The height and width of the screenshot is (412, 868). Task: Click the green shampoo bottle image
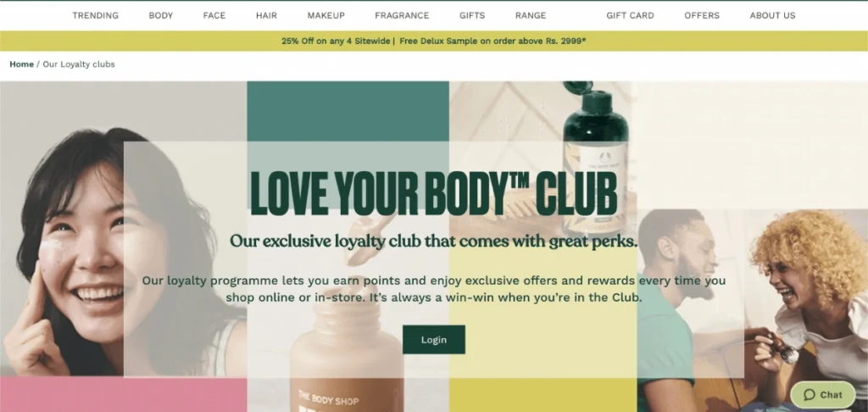coord(596,158)
